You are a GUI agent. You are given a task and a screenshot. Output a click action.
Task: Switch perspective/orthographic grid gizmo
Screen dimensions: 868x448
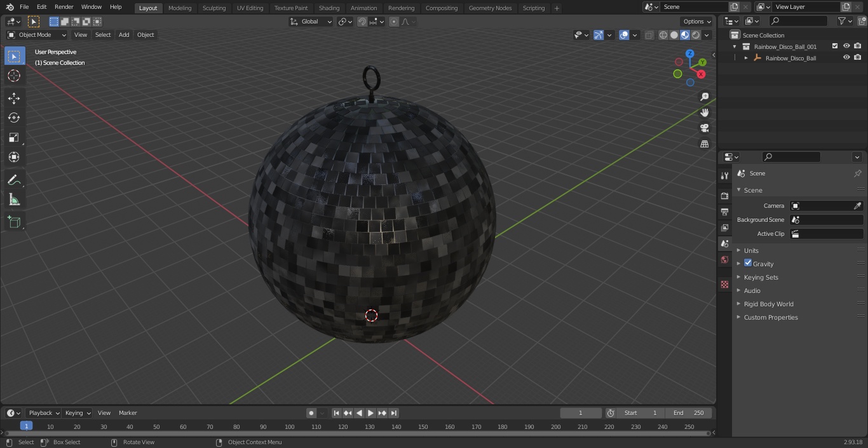pos(704,144)
